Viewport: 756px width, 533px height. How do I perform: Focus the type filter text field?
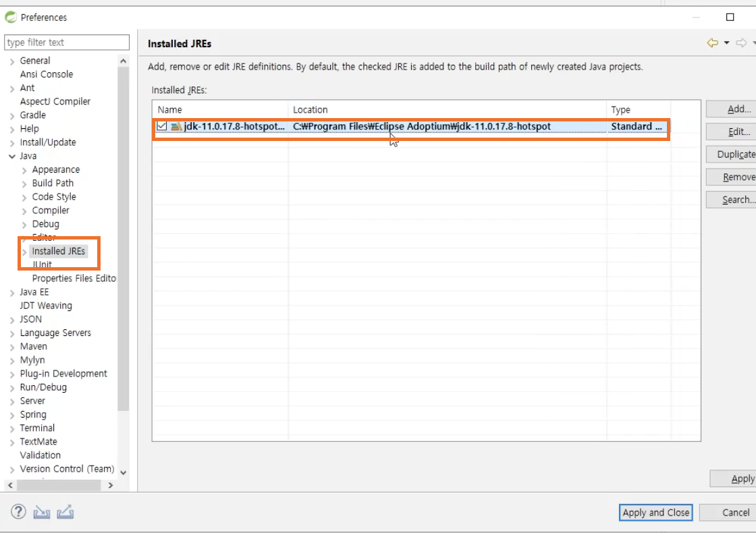pos(67,42)
